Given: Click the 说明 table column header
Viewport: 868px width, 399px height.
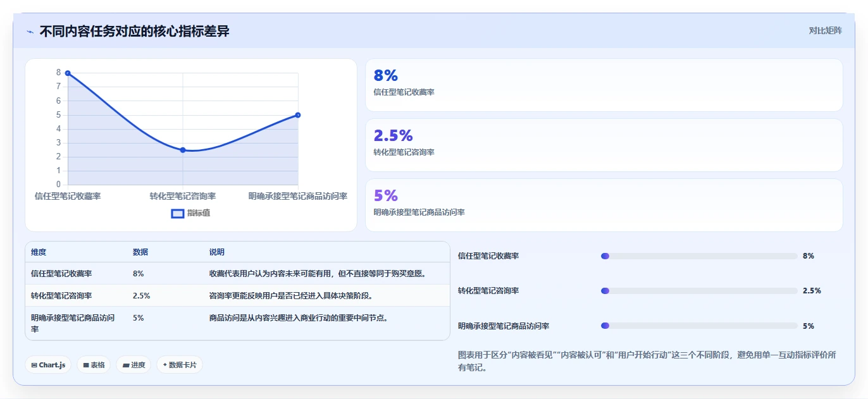Looking at the screenshot, I should [x=217, y=252].
